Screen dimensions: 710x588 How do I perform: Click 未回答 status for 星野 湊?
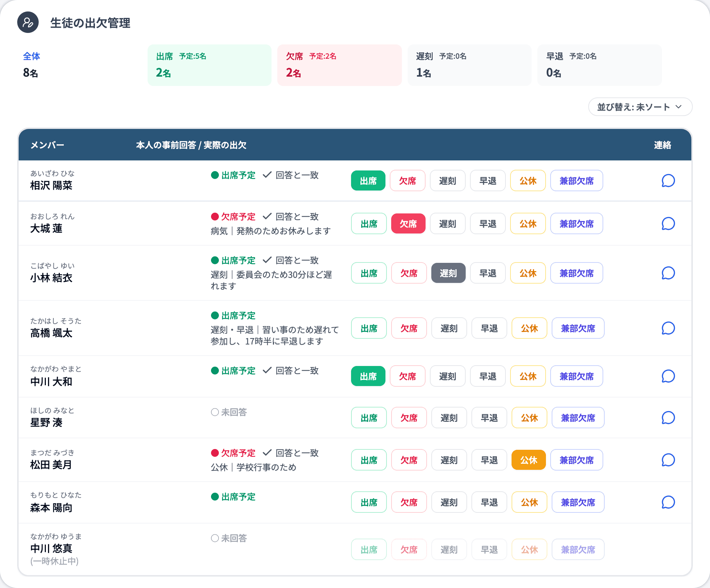point(229,412)
